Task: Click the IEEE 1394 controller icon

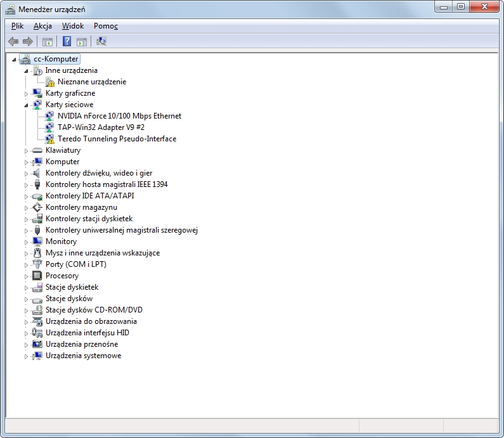Action: [x=37, y=184]
